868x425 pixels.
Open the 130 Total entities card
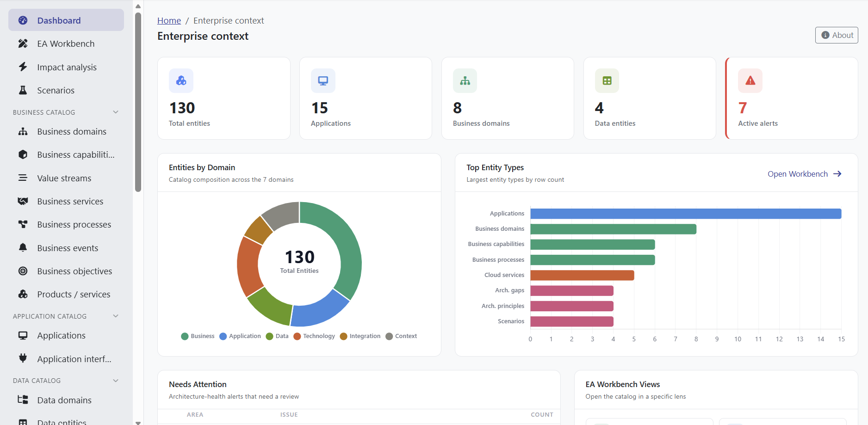tap(224, 98)
